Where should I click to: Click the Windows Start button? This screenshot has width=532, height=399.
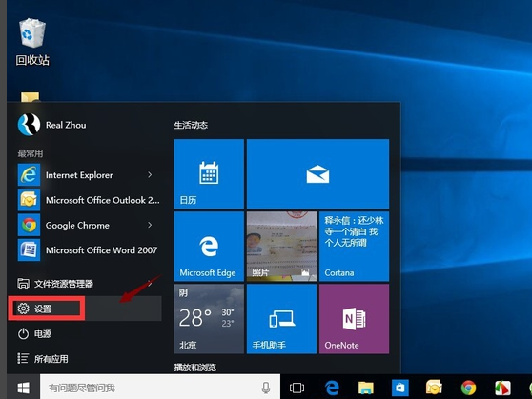point(24,388)
